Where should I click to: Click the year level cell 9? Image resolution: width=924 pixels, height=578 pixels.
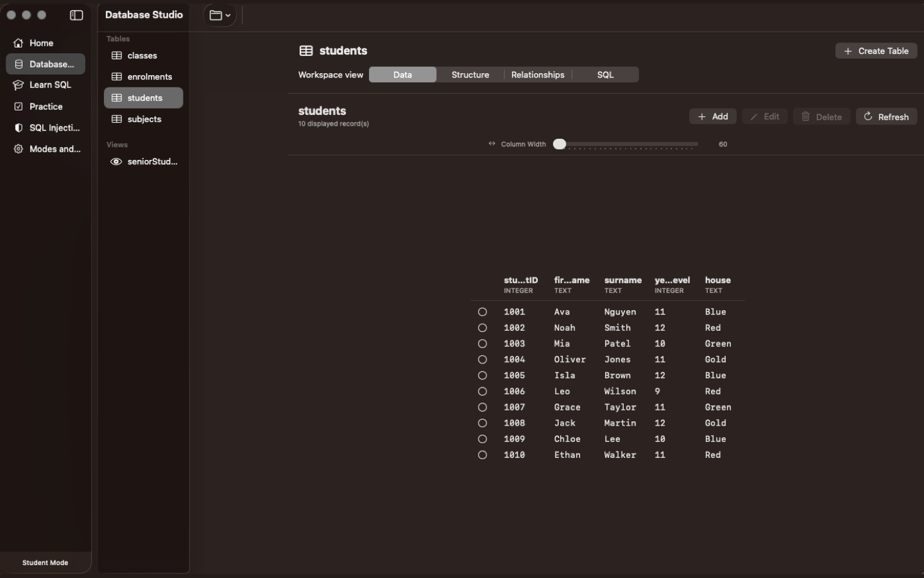click(x=657, y=392)
